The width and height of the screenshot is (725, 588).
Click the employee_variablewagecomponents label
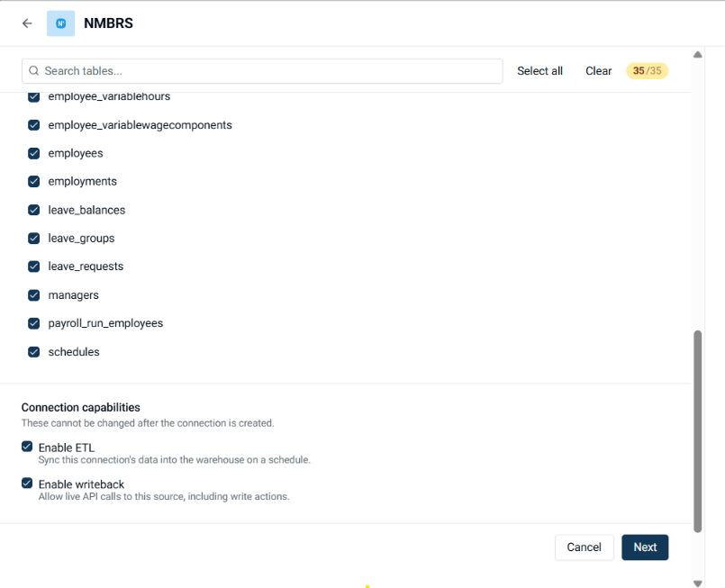[x=140, y=125]
